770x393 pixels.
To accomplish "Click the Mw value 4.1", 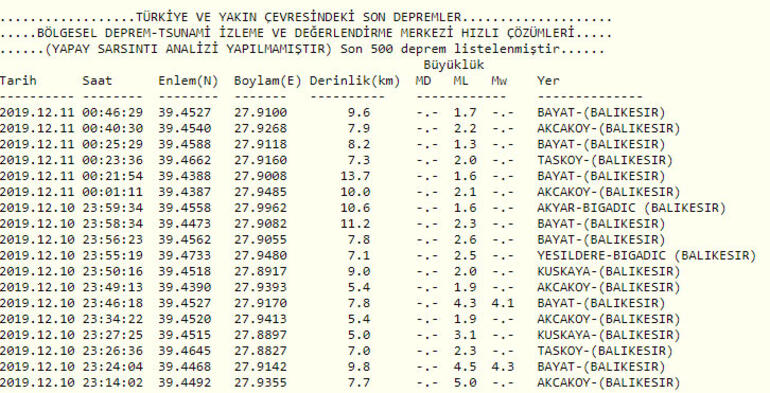I will [x=503, y=304].
